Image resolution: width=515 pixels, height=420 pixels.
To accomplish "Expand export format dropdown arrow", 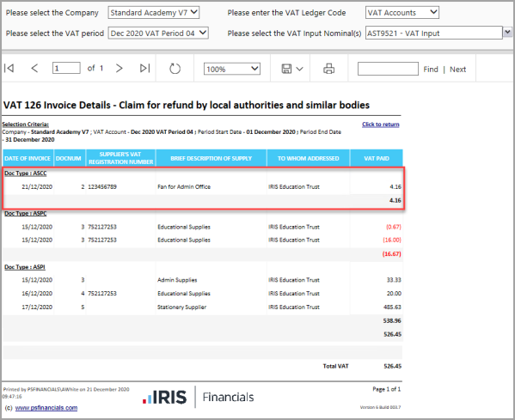I will pos(299,69).
